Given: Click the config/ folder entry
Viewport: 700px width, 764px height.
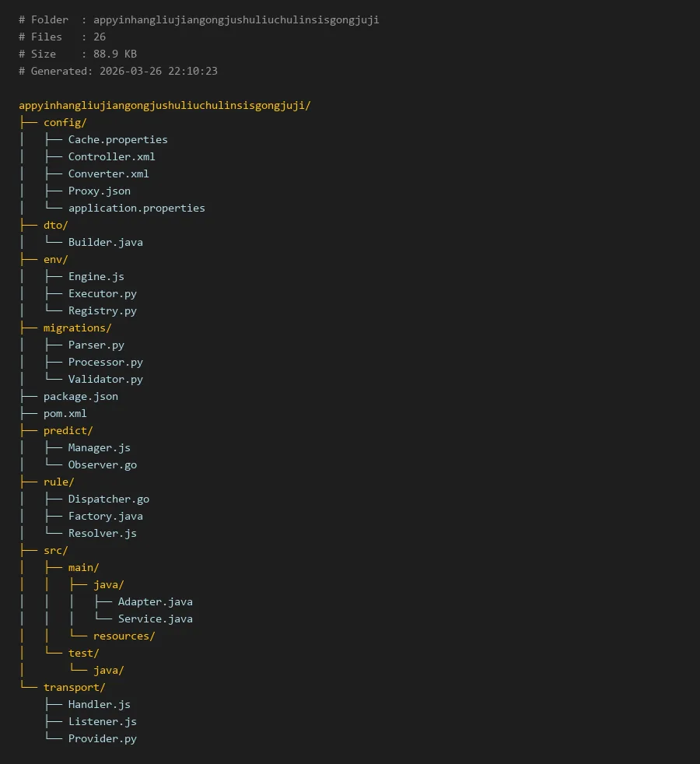Looking at the screenshot, I should [65, 122].
